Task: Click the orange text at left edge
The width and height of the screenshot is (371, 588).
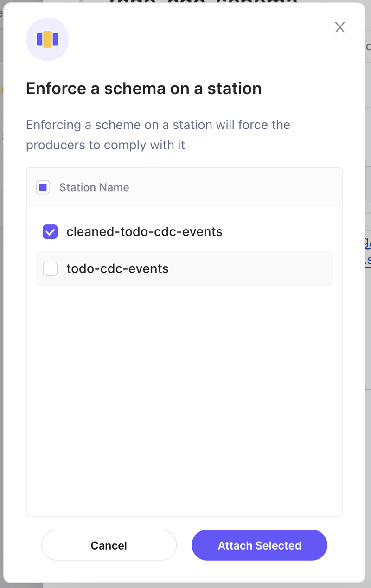Action: (1, 90)
